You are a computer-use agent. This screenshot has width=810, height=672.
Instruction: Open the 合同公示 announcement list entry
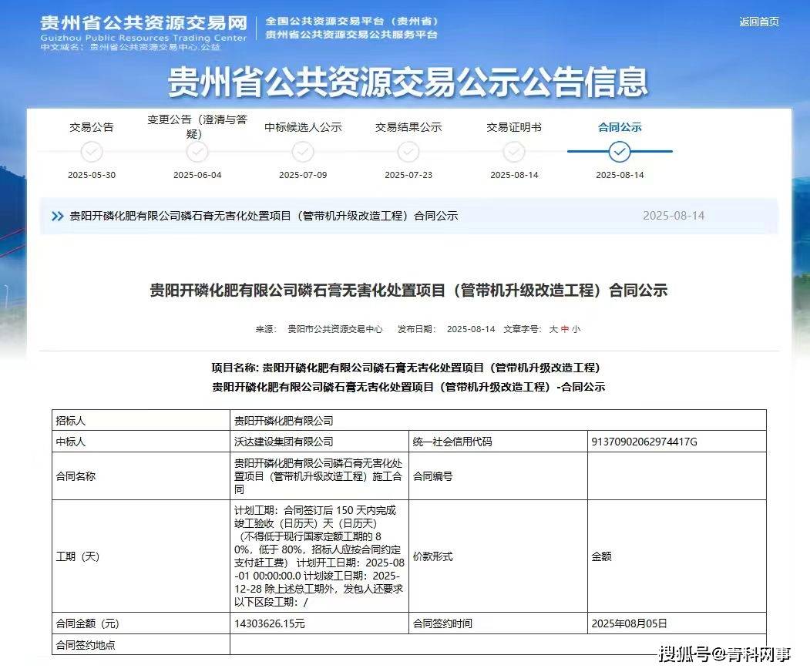[x=264, y=217]
